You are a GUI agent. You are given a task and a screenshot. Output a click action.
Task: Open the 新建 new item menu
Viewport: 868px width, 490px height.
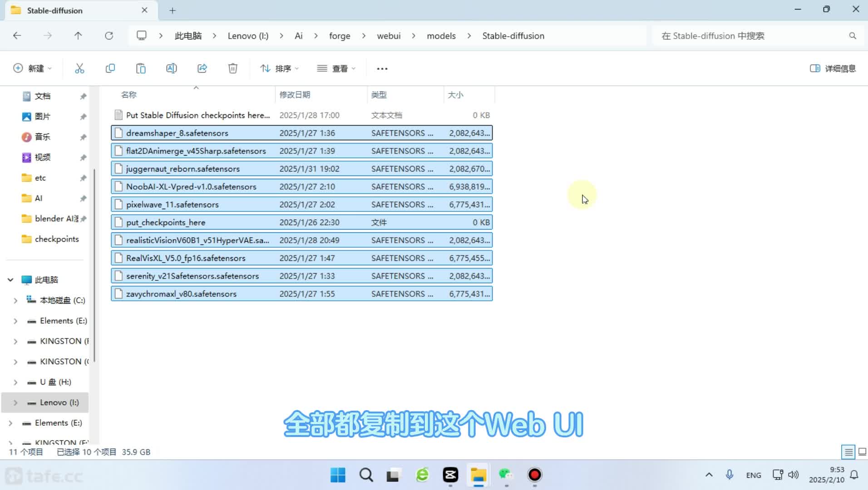pyautogui.click(x=32, y=69)
